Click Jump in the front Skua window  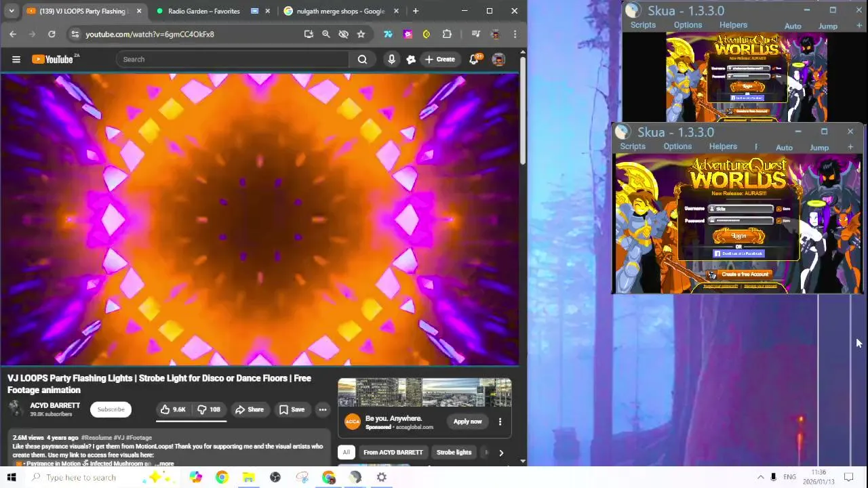pos(819,147)
